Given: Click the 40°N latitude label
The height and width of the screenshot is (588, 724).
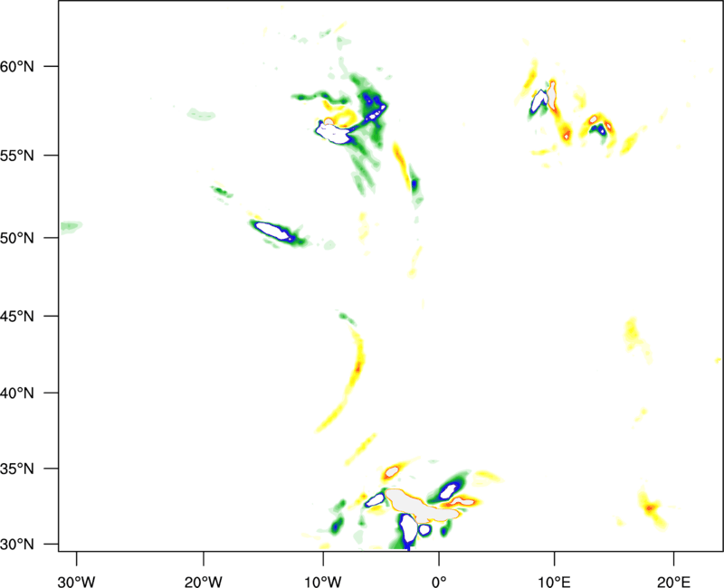Looking at the screenshot, I should tap(17, 394).
